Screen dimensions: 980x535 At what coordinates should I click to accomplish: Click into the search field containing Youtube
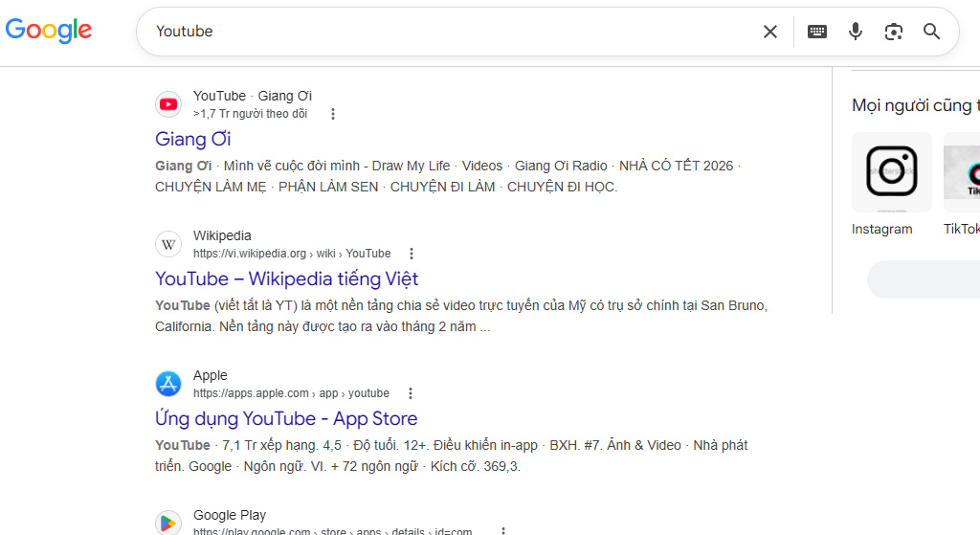tap(450, 32)
